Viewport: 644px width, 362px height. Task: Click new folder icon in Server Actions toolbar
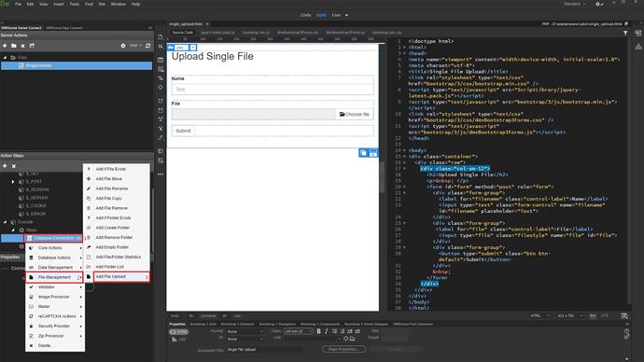pyautogui.click(x=14, y=46)
